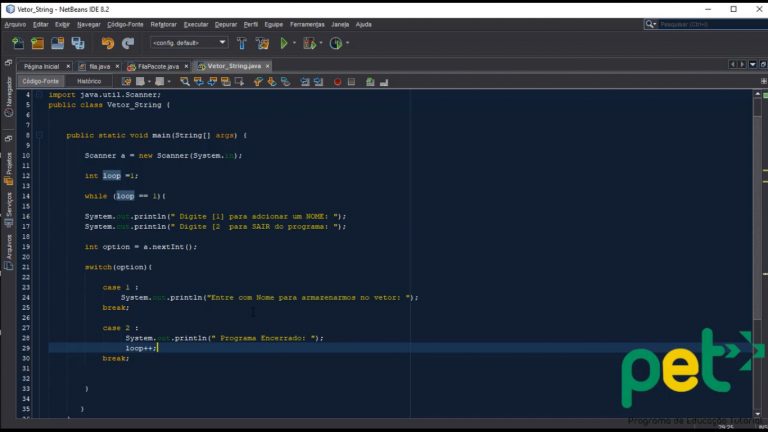The height and width of the screenshot is (432, 768).
Task: Switch to the FilaPacote.java tab
Action: click(158, 66)
